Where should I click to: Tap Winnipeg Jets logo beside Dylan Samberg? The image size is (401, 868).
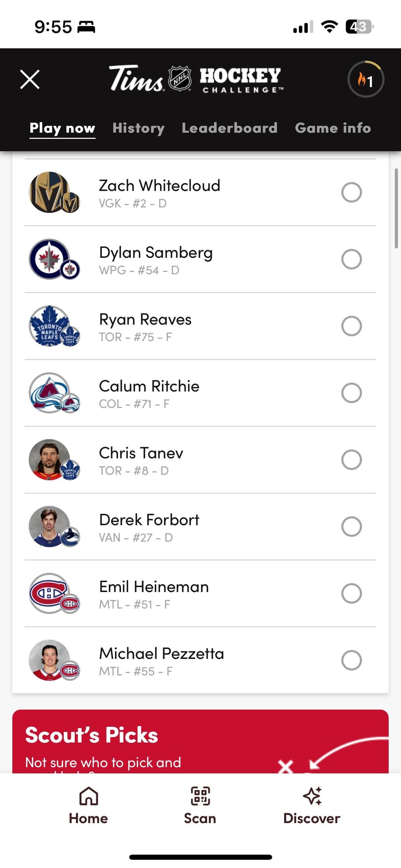50,259
